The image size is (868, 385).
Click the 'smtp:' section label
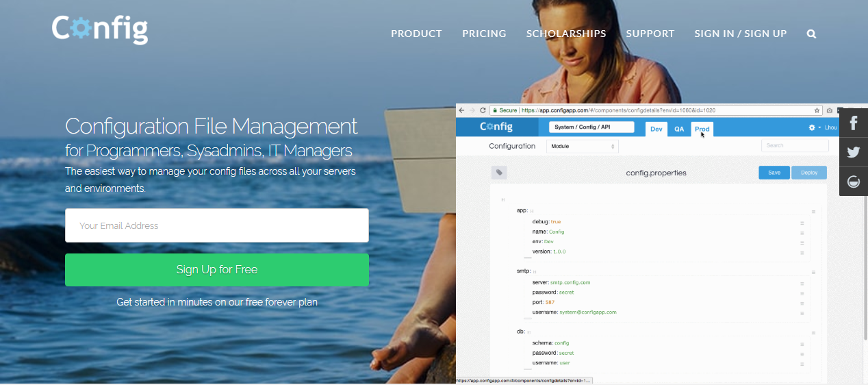click(524, 271)
